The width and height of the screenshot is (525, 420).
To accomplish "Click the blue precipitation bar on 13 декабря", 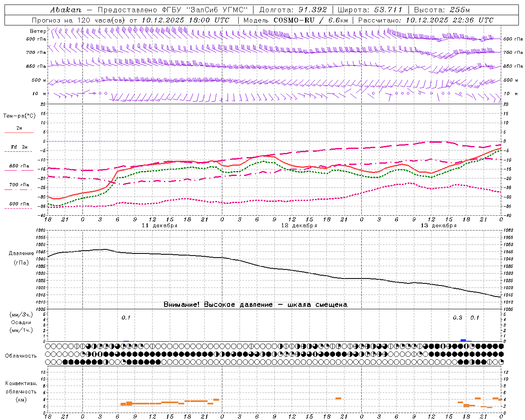I will pyautogui.click(x=463, y=340).
